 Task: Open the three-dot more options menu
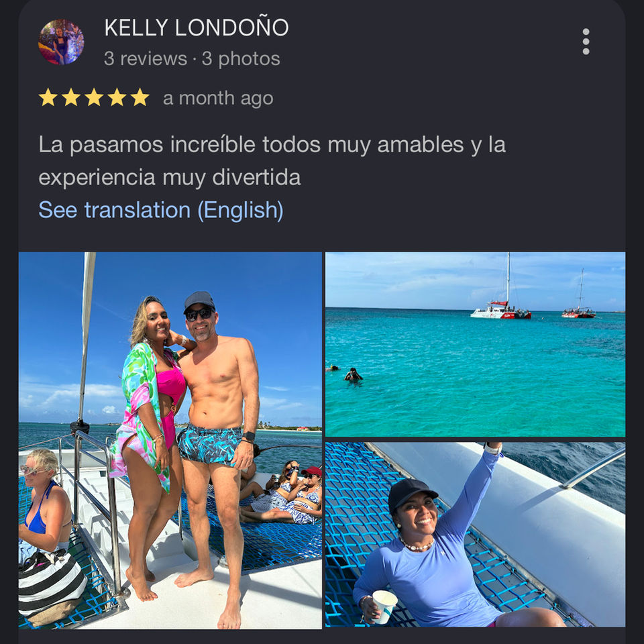click(586, 42)
